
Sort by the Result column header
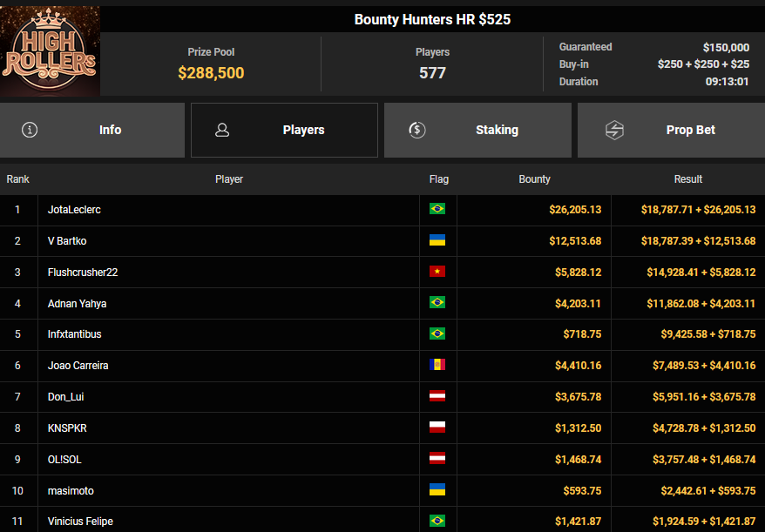pyautogui.click(x=687, y=179)
